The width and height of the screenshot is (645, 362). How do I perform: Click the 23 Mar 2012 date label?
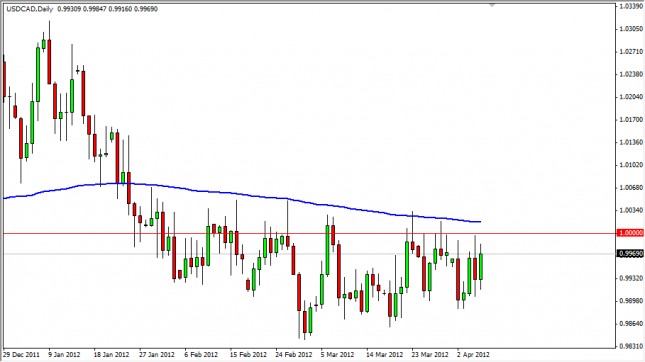point(430,354)
